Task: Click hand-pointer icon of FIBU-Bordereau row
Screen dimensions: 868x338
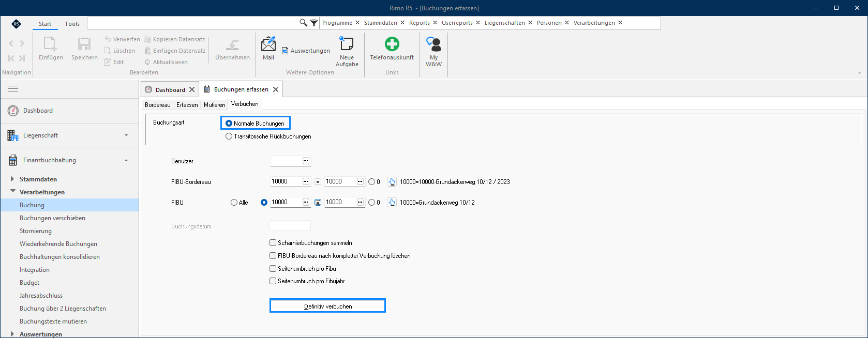Action: click(x=392, y=181)
